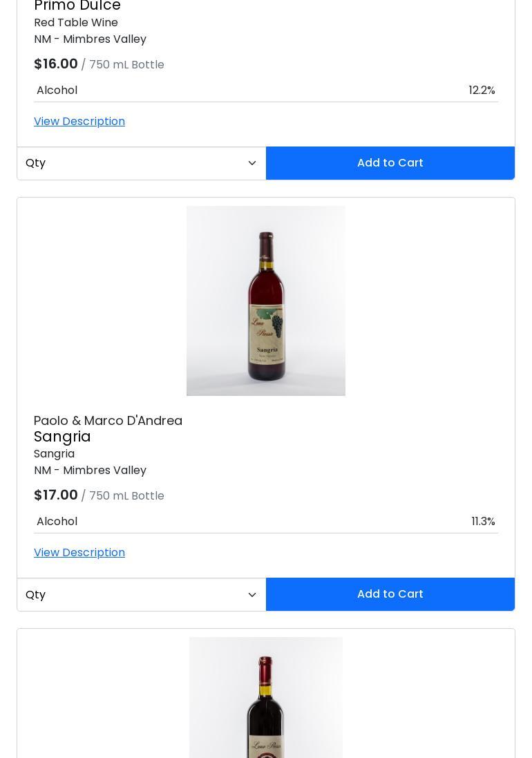Screen dimensions: 532x758
Task: Click the 12.2% alcohol value
Action: (482, 91)
